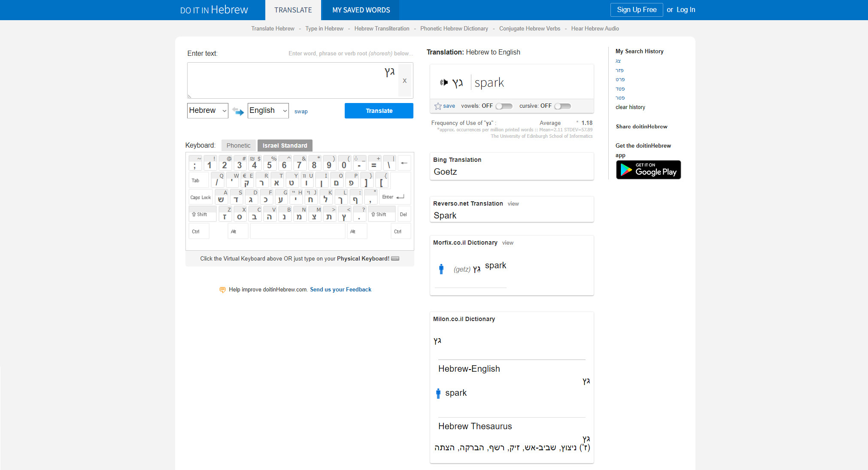Click the save star icon
The width and height of the screenshot is (868, 470).
click(438, 106)
